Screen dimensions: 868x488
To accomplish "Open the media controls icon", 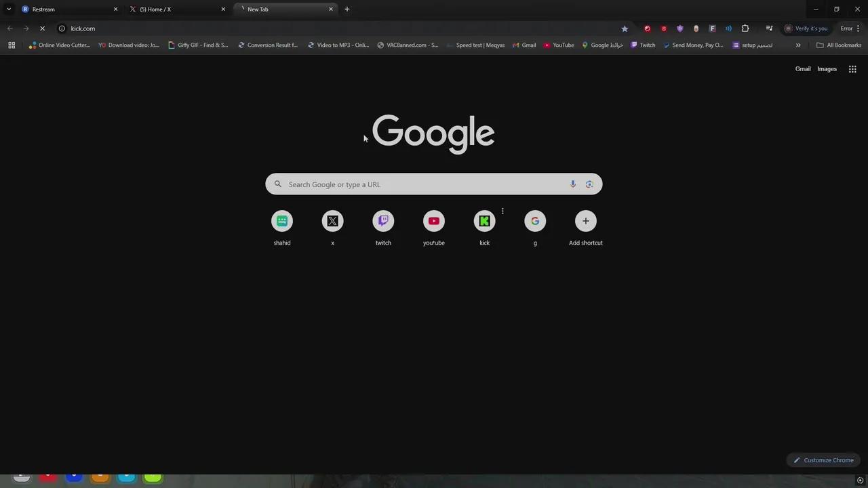I will (769, 28).
